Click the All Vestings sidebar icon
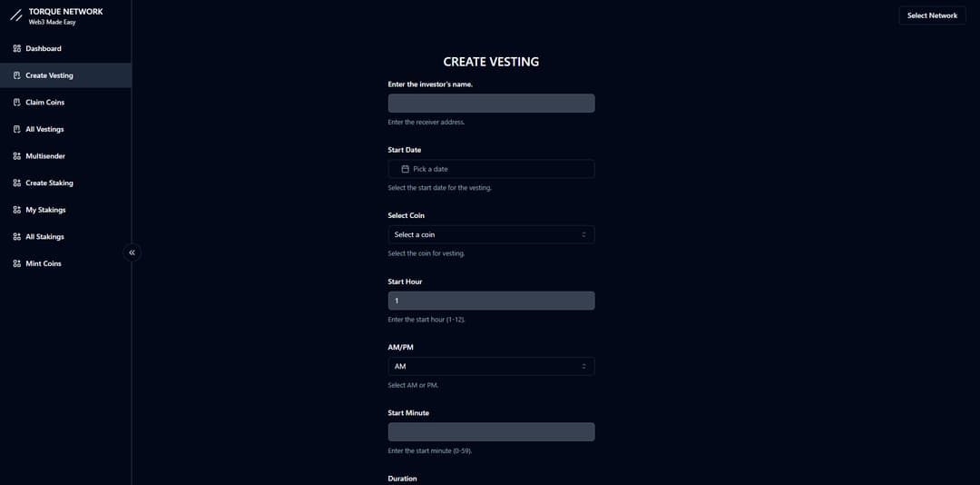The height and width of the screenshot is (485, 980). (17, 129)
